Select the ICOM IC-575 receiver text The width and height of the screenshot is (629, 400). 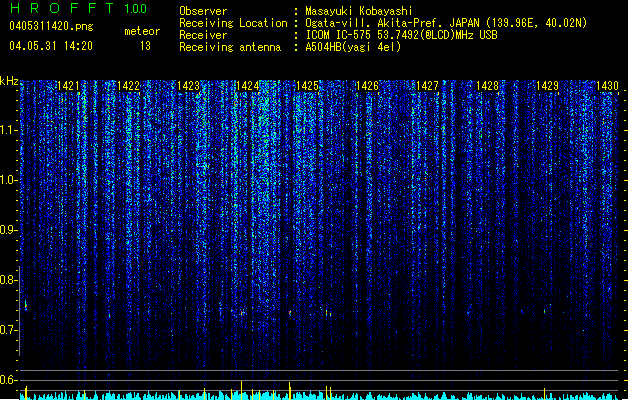point(401,35)
